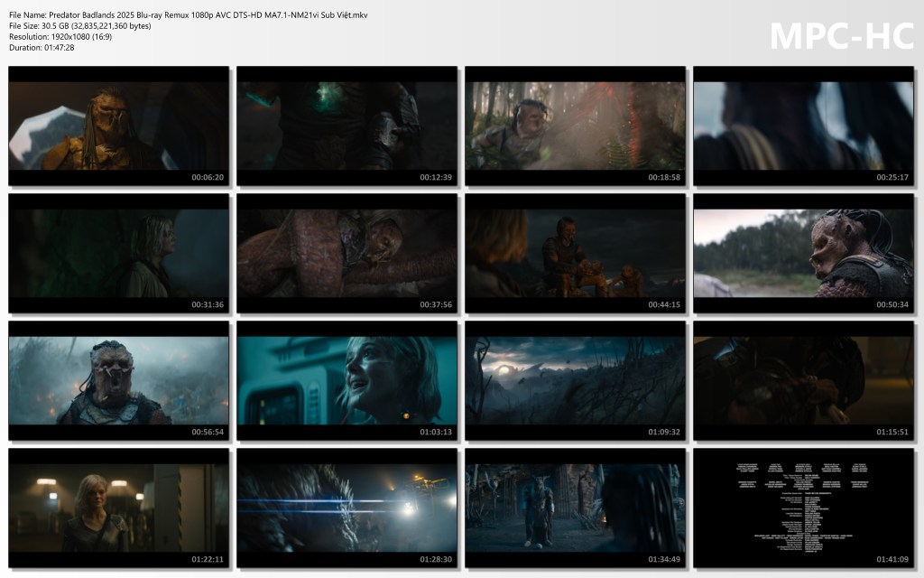Image resolution: width=924 pixels, height=578 pixels.
Task: Open the thumbnail stamped 01:03:13
Action: pos(347,380)
